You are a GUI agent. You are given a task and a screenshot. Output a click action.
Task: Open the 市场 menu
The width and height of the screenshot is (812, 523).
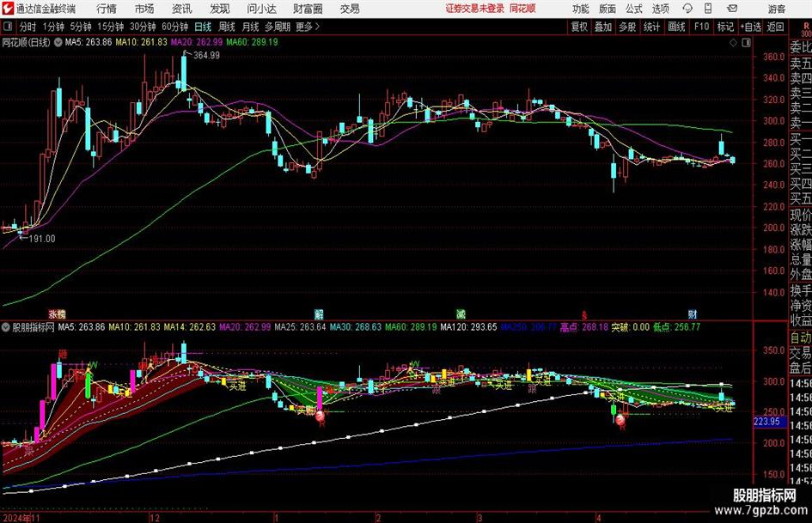(144, 9)
